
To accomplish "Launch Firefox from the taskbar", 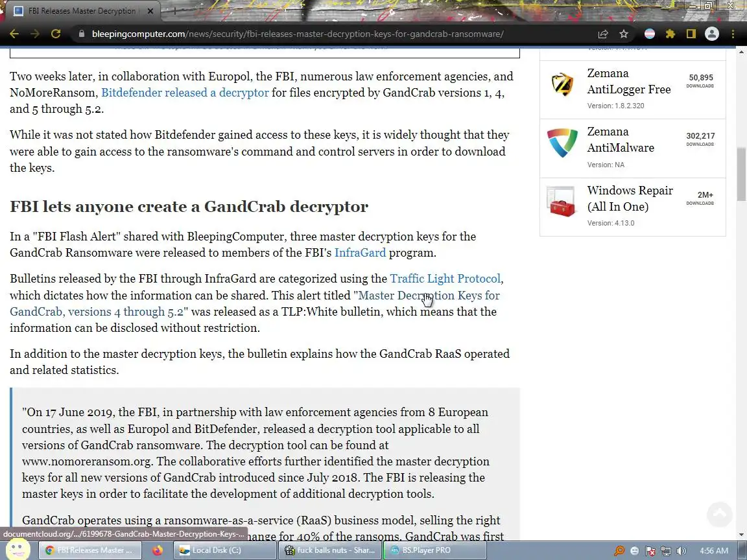I will tap(157, 550).
